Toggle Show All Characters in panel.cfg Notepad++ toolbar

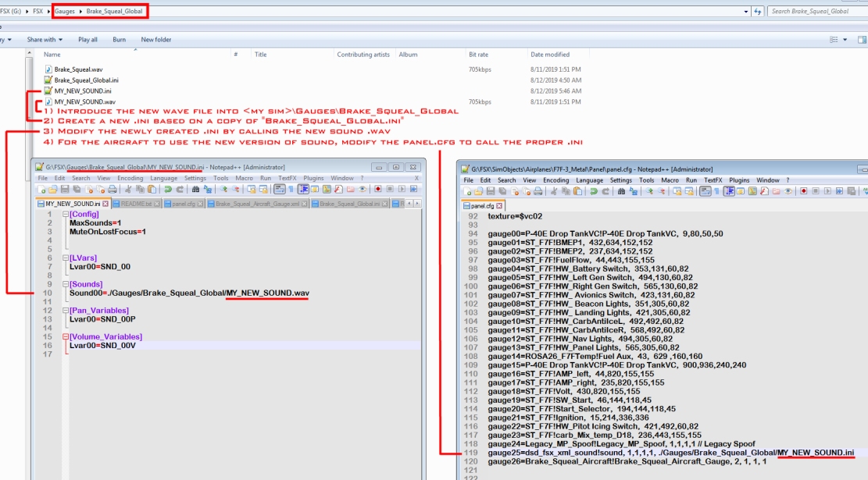[717, 190]
